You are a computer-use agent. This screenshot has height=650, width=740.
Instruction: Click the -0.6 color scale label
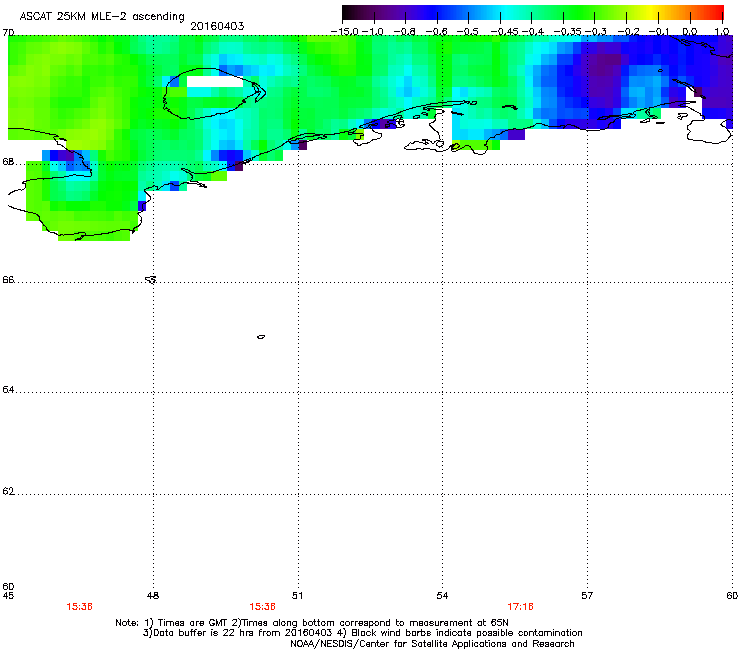click(x=436, y=32)
